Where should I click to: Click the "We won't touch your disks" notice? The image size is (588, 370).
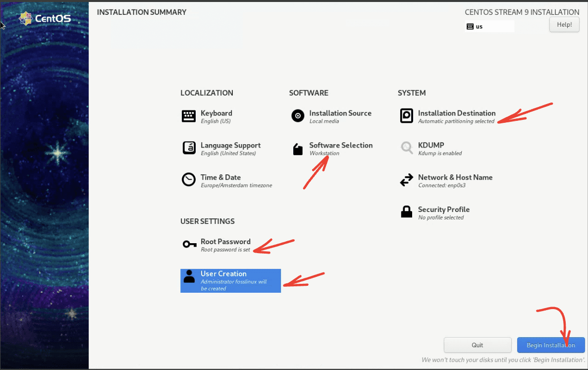[x=503, y=360]
